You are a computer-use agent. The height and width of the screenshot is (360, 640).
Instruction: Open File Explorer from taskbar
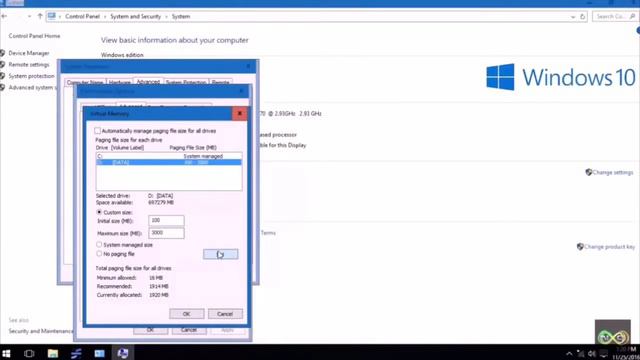click(x=53, y=353)
